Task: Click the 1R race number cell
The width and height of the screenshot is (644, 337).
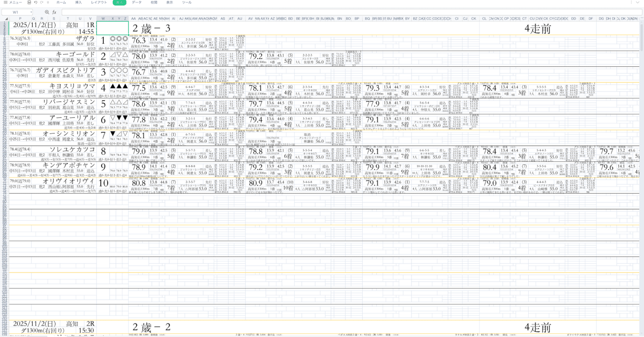Action: pos(90,25)
